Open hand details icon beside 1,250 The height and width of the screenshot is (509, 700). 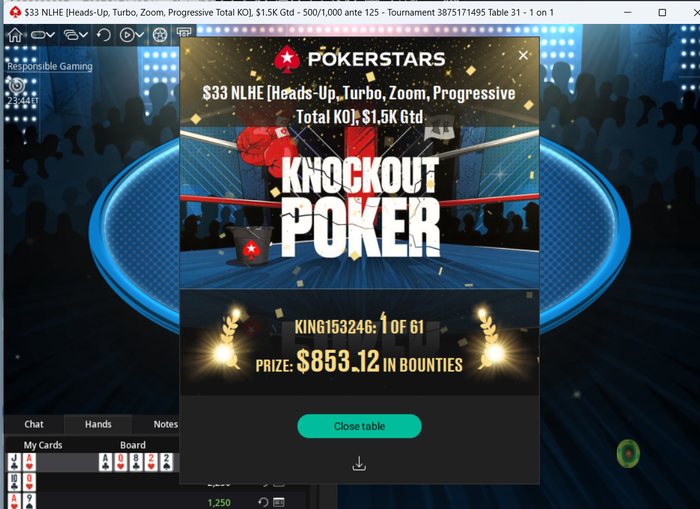click(x=279, y=502)
